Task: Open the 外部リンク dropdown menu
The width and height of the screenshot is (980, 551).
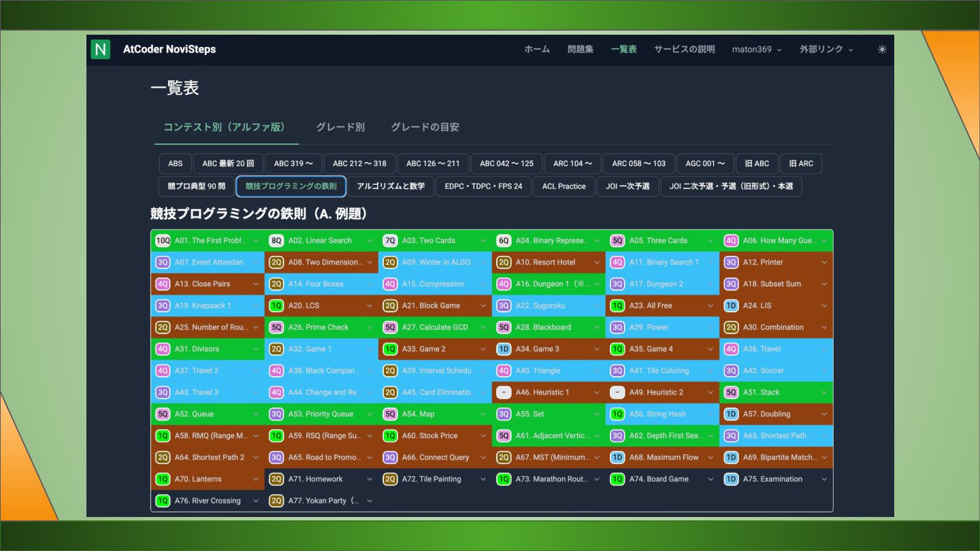Action: coord(826,49)
